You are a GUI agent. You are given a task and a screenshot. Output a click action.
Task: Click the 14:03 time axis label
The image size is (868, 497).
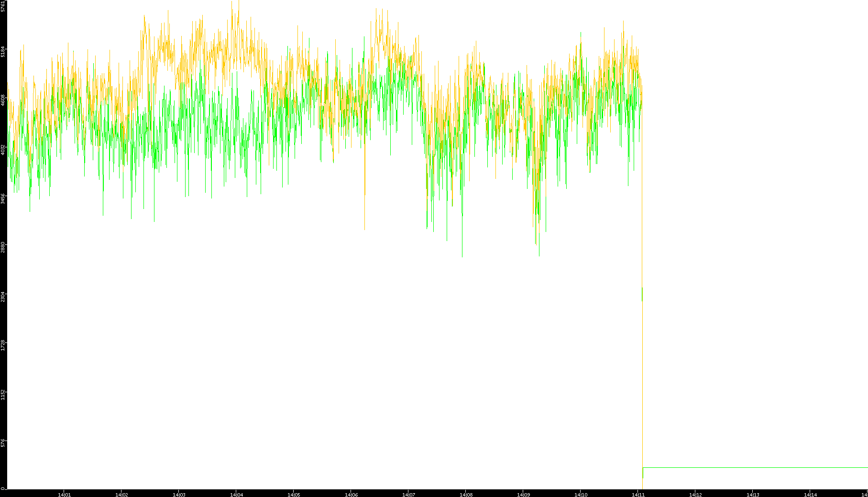pos(179,495)
